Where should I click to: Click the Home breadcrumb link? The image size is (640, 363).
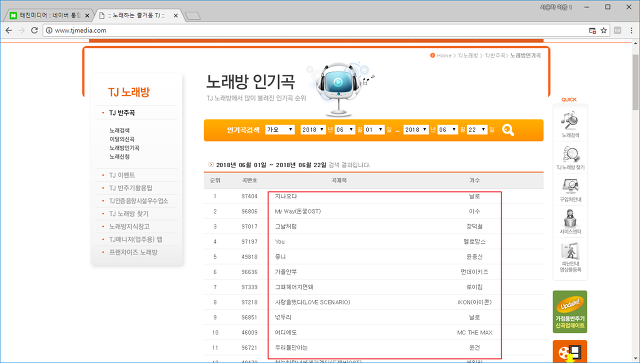[444, 56]
